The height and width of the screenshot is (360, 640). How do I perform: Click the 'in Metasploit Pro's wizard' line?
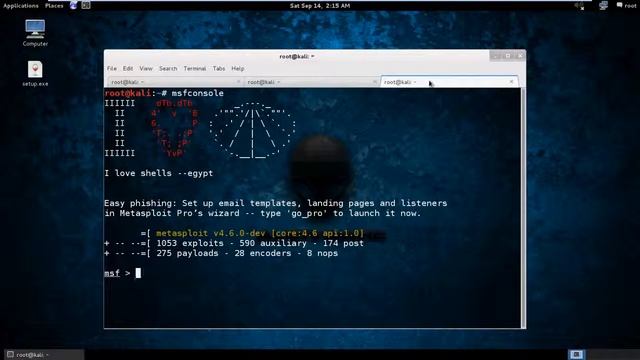click(262, 213)
